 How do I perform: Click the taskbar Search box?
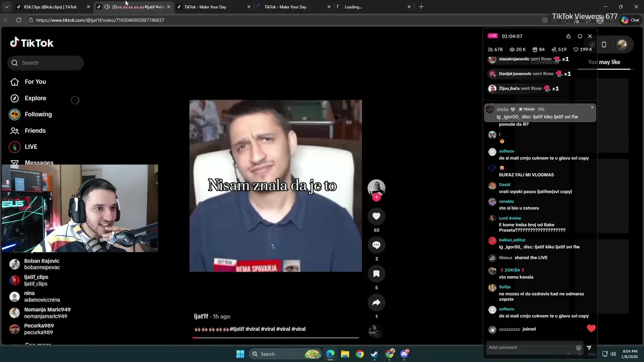click(x=285, y=354)
